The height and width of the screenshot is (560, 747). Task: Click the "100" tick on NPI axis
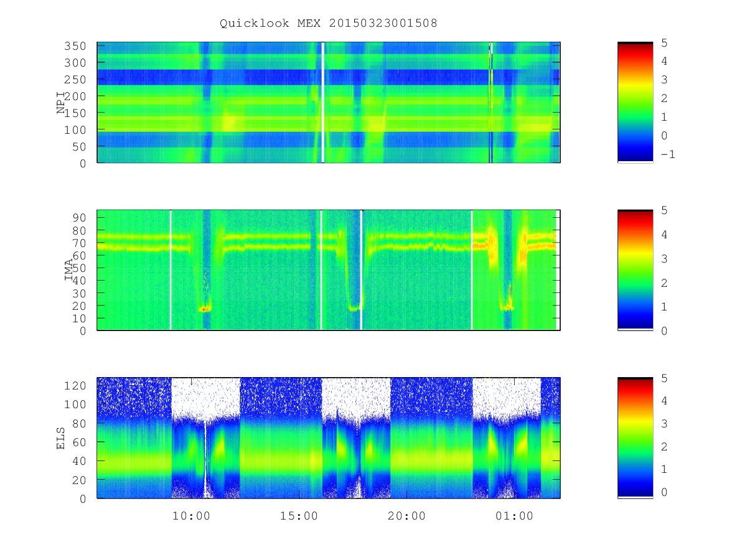(76, 130)
